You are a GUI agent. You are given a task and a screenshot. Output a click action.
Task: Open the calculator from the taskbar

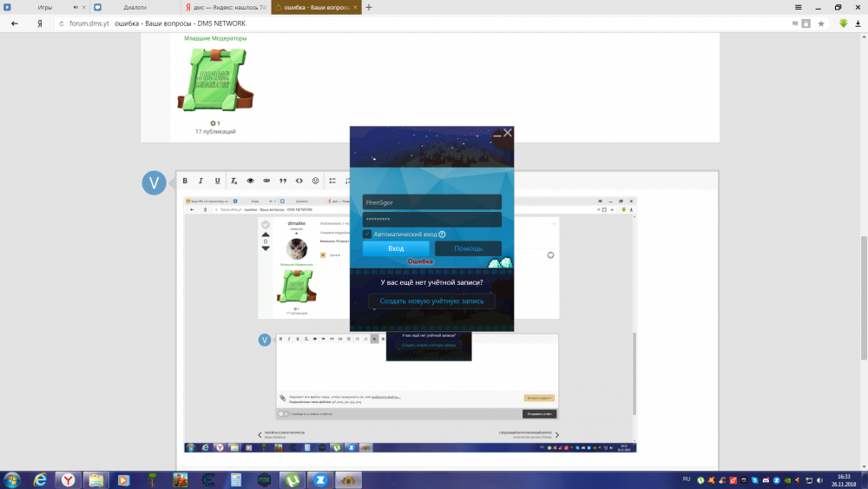(x=236, y=480)
